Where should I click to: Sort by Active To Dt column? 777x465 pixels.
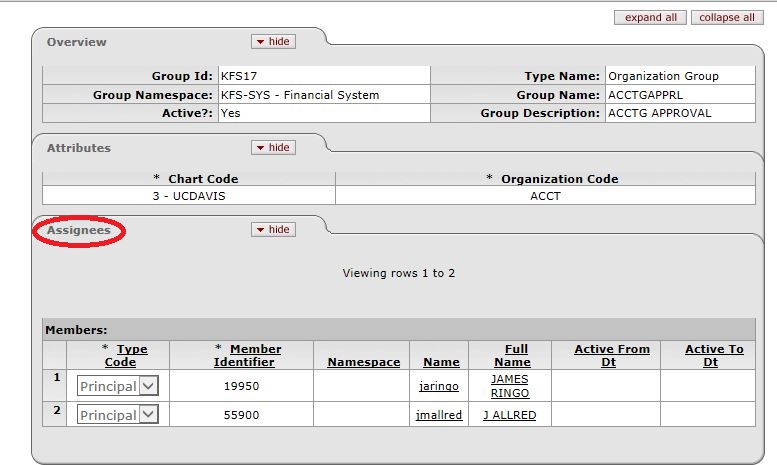pos(713,355)
